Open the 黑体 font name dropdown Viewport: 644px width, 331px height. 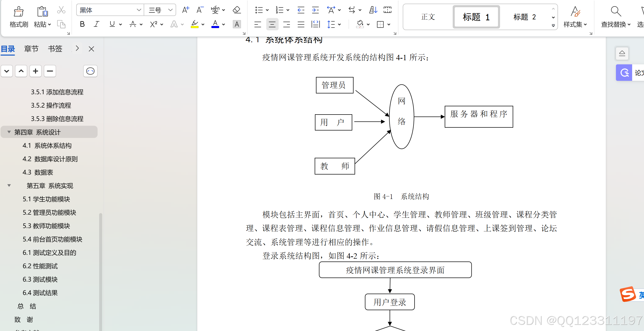point(139,10)
